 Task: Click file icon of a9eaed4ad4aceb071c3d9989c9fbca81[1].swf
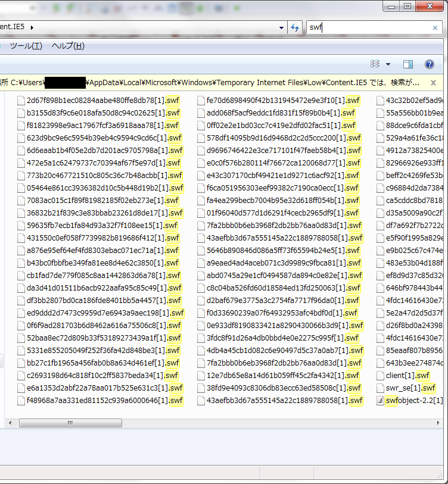coord(201,263)
